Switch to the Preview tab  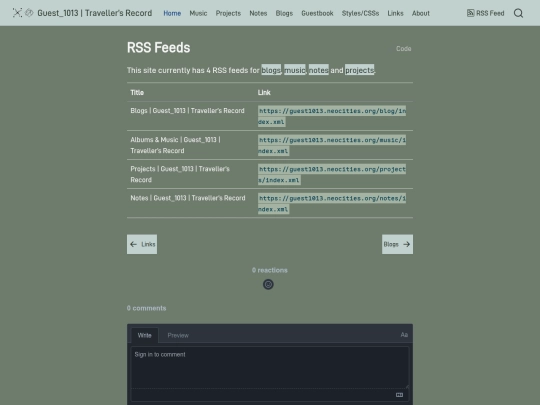click(x=178, y=335)
